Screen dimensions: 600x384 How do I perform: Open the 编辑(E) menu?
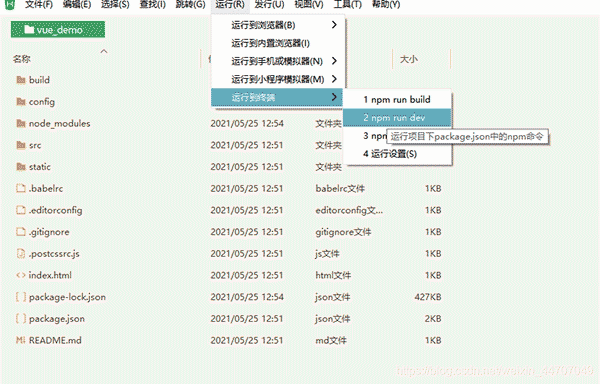(x=77, y=5)
